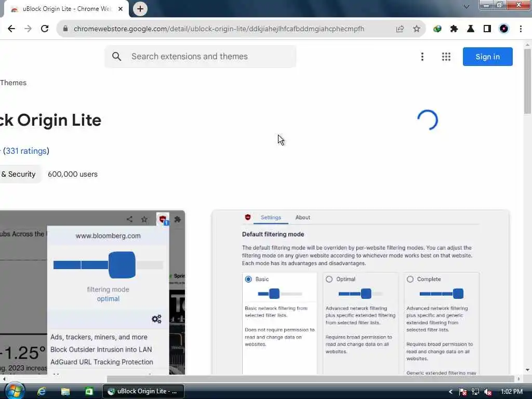Expand the tab search chevron
Viewport: 532px width, 399px height.
coord(467,6)
